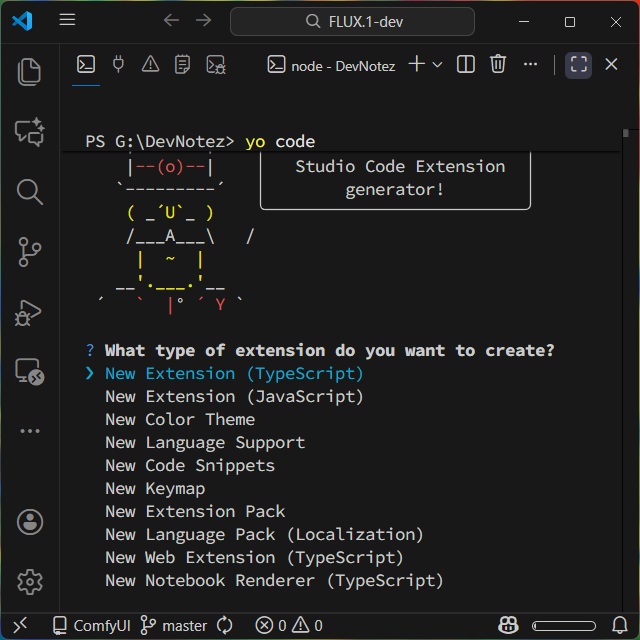
Task: Open the hamburger application menu
Action: [67, 21]
